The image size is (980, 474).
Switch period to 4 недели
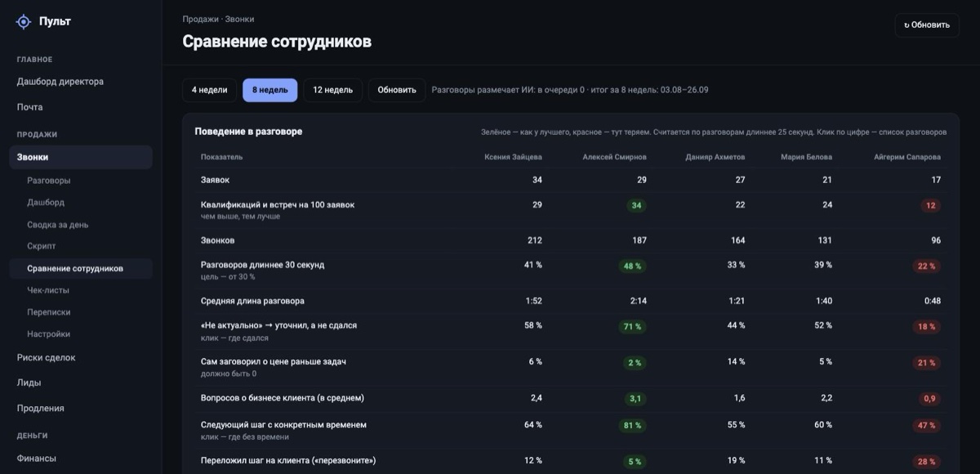(210, 90)
